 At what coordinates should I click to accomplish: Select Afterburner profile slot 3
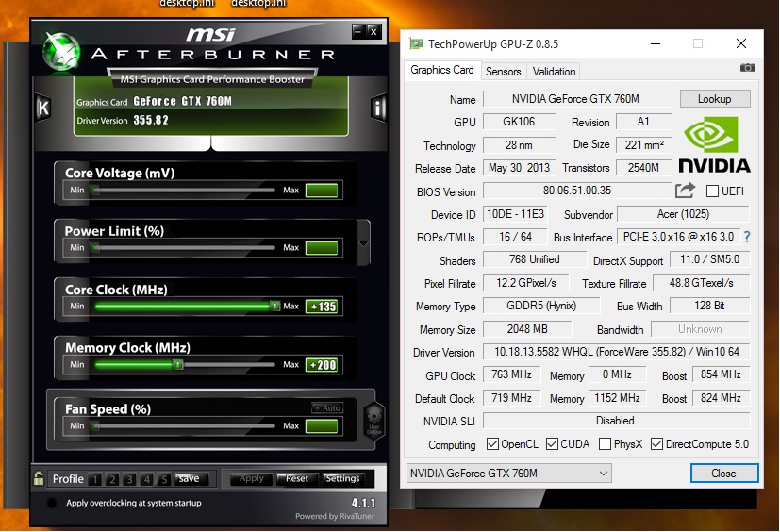coord(129,479)
